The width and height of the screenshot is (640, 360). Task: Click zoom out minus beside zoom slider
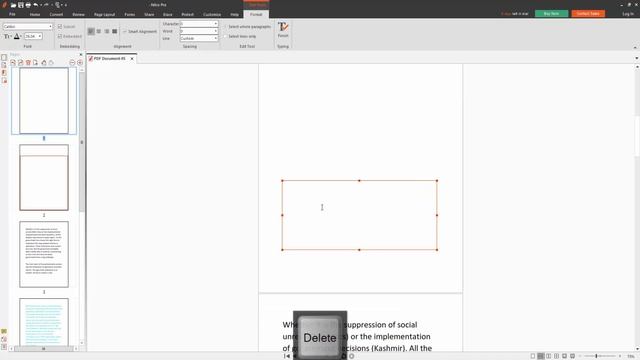tap(580, 356)
